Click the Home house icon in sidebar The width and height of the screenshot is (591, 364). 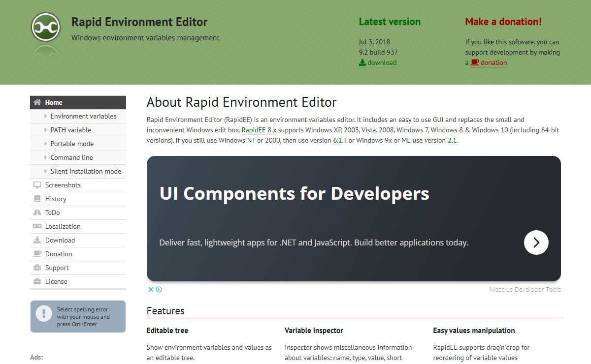(37, 102)
